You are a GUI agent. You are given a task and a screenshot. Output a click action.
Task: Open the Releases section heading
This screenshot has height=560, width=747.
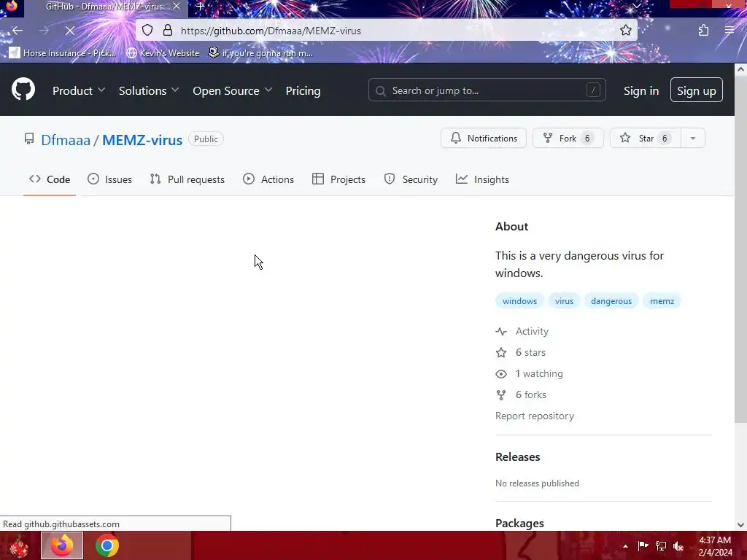click(x=517, y=456)
